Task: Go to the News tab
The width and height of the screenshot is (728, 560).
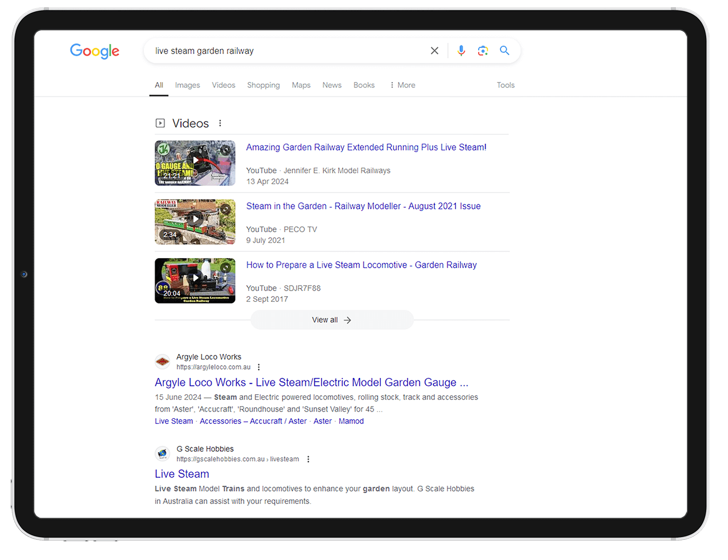Action: [332, 85]
